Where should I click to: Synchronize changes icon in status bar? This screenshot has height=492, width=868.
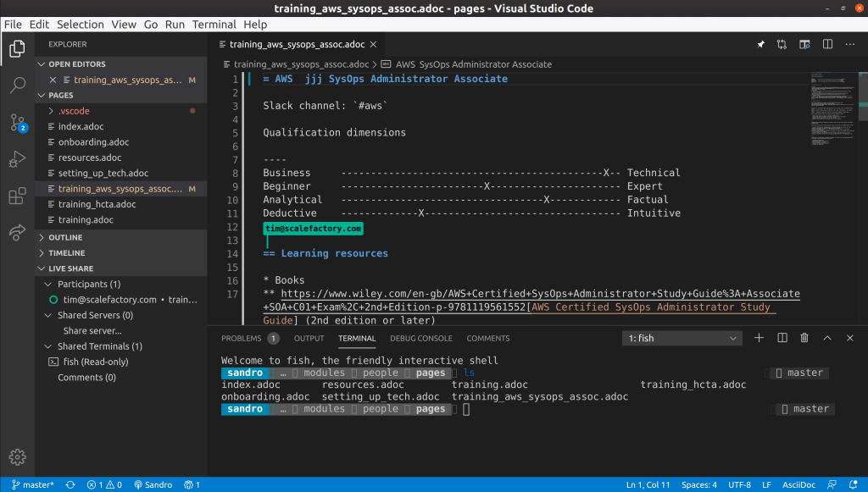(x=70, y=485)
